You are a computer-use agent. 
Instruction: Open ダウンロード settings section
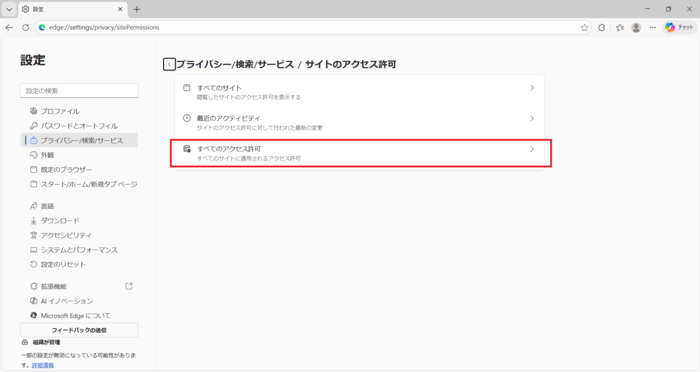[79, 221]
